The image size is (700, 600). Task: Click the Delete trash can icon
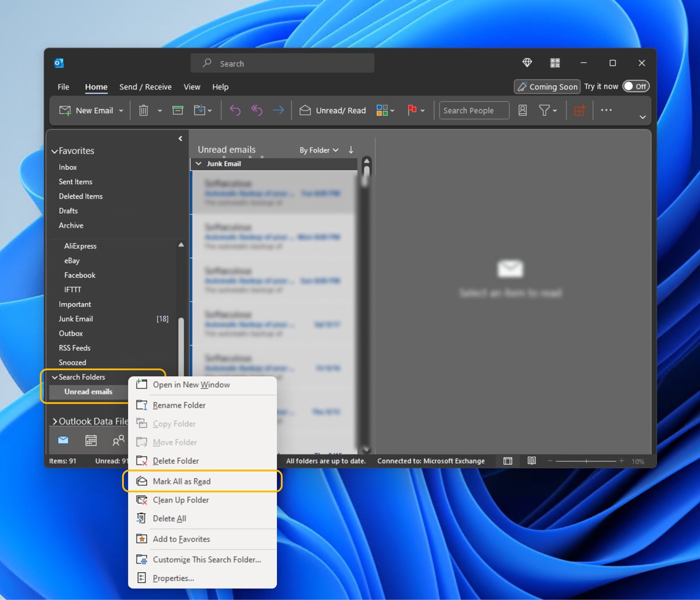pos(143,111)
